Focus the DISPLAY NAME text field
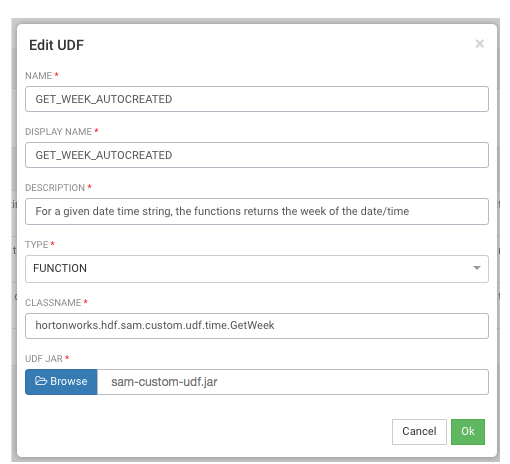 point(257,155)
